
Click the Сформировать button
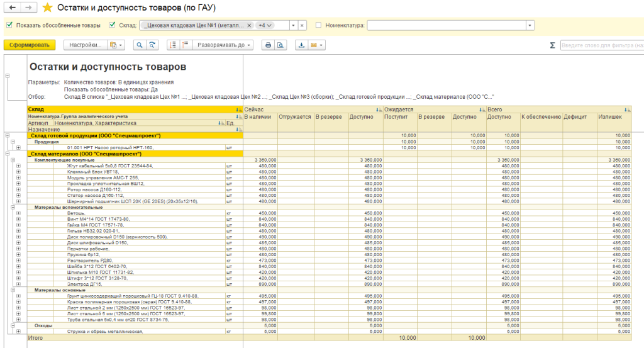[30, 45]
